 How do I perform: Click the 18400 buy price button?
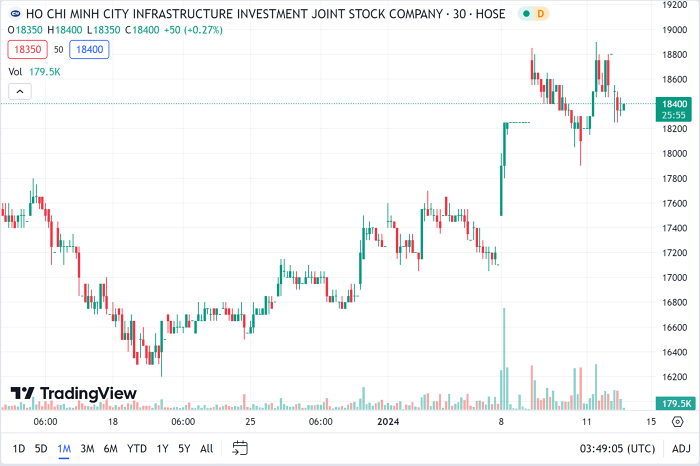89,50
